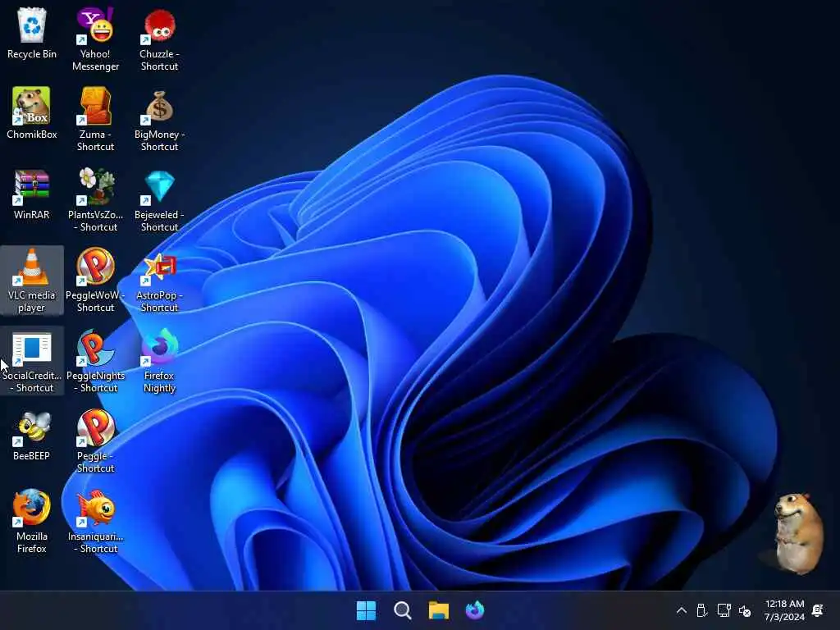Viewport: 840px width, 630px height.
Task: Click the muted volume tray icon
Action: point(745,610)
